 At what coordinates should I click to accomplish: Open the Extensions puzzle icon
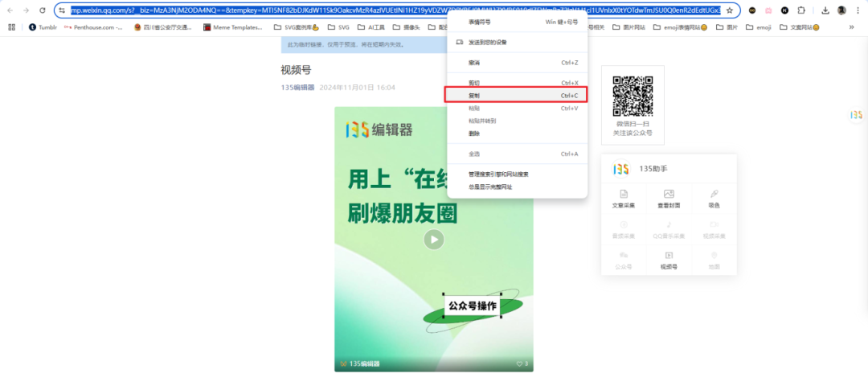pos(801,10)
